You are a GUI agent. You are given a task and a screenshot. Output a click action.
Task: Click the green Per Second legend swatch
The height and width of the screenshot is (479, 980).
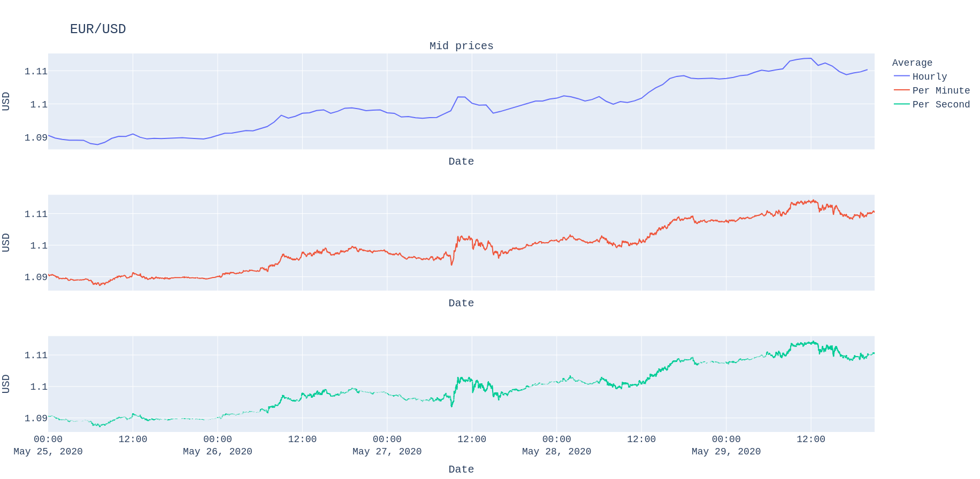click(902, 104)
